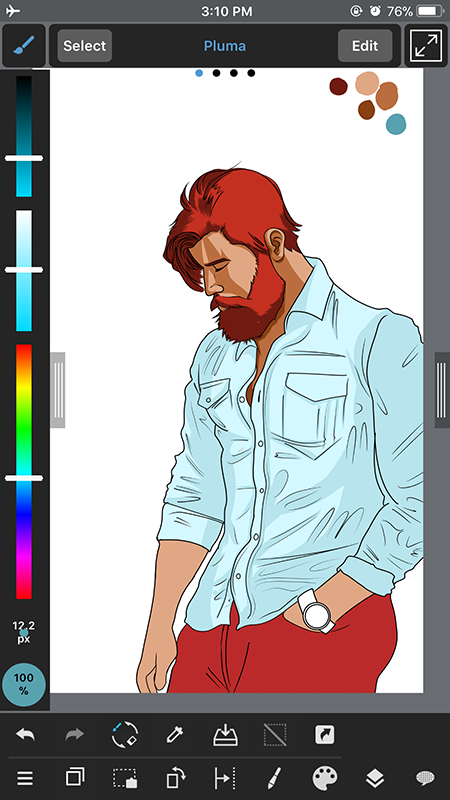Tap the overlapping squares copy icon

pyautogui.click(x=75, y=778)
